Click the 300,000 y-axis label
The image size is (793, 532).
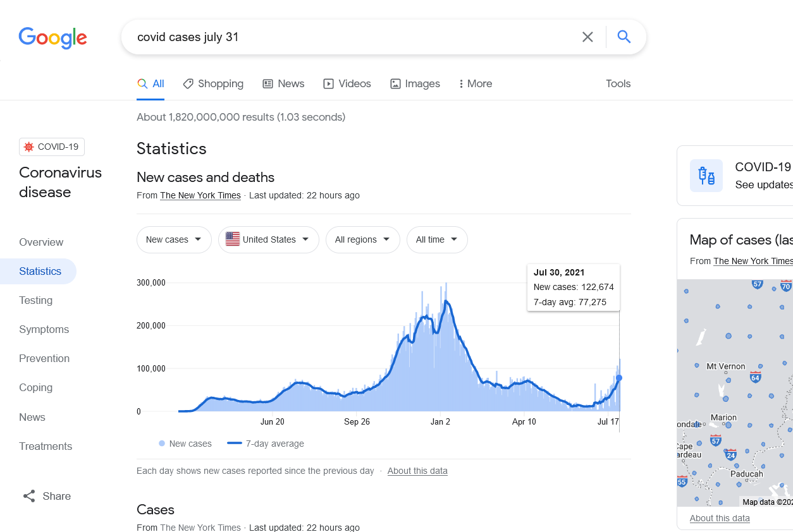coord(151,282)
